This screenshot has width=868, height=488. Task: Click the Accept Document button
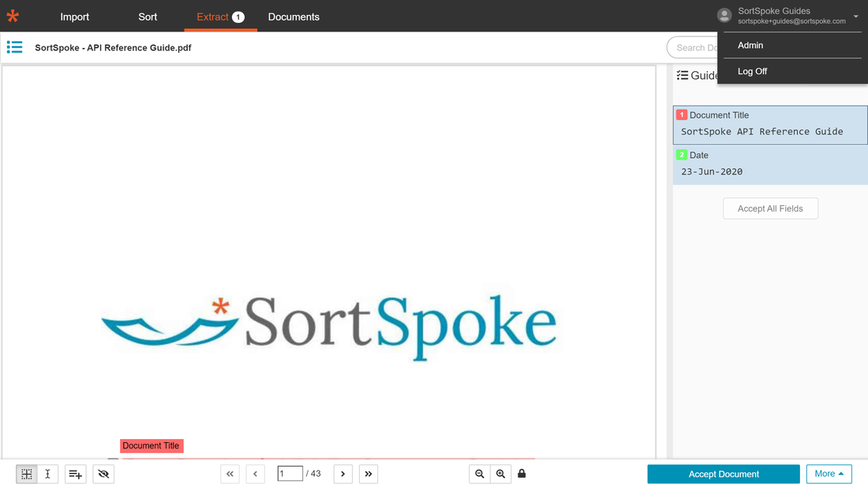(724, 474)
